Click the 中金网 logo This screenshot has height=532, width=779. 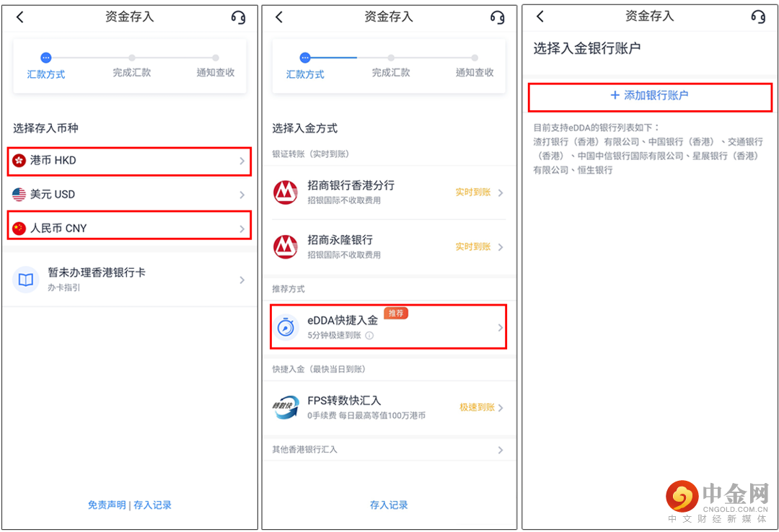[717, 501]
